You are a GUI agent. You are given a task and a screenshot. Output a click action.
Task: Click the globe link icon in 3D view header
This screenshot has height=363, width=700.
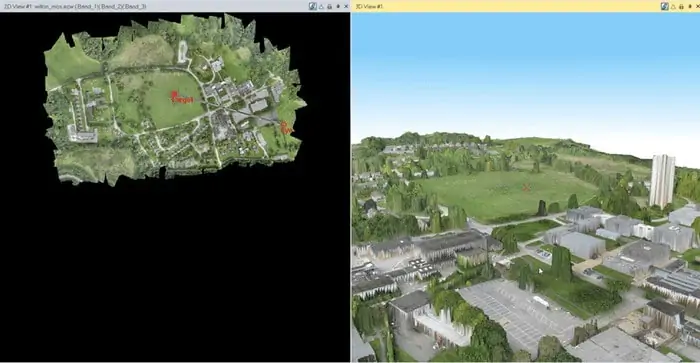665,6
